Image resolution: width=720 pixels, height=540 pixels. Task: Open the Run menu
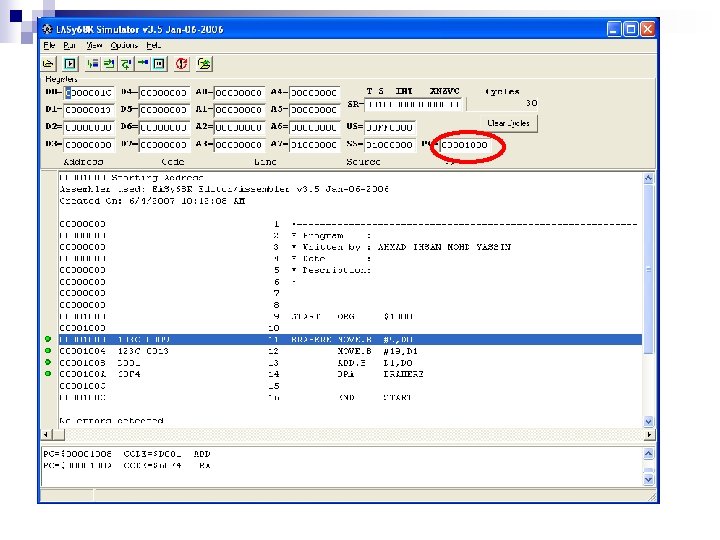click(x=69, y=45)
